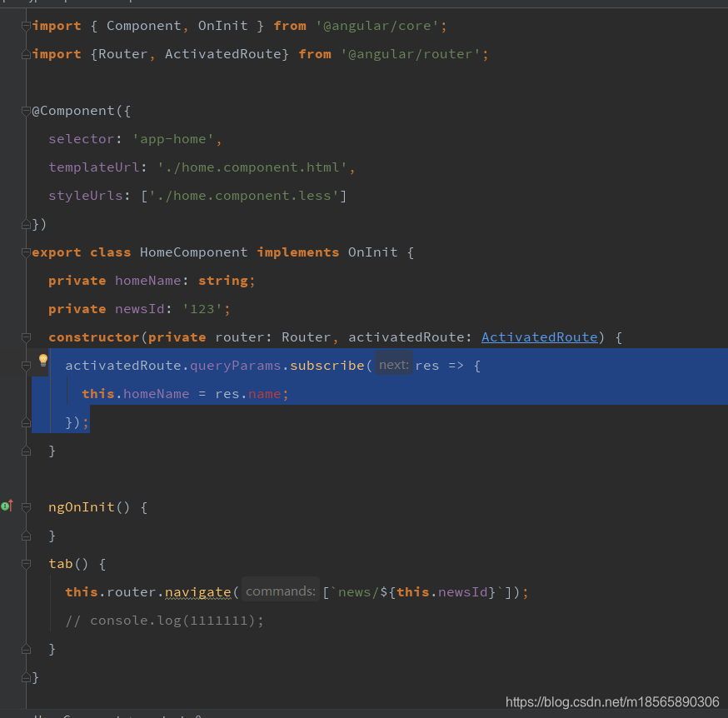The image size is (728, 718).
Task: Click the styleUrls property key
Action: [x=86, y=196]
